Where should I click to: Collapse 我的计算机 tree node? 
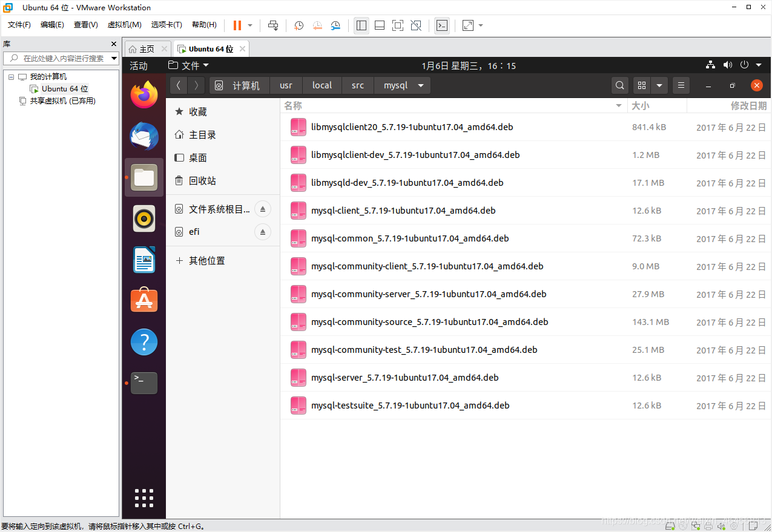click(x=11, y=77)
